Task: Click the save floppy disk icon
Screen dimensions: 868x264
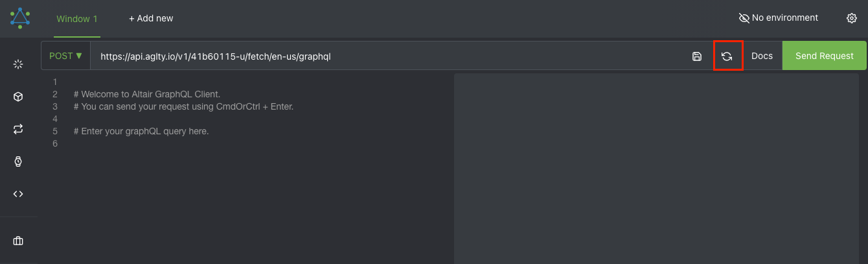Action: (697, 56)
